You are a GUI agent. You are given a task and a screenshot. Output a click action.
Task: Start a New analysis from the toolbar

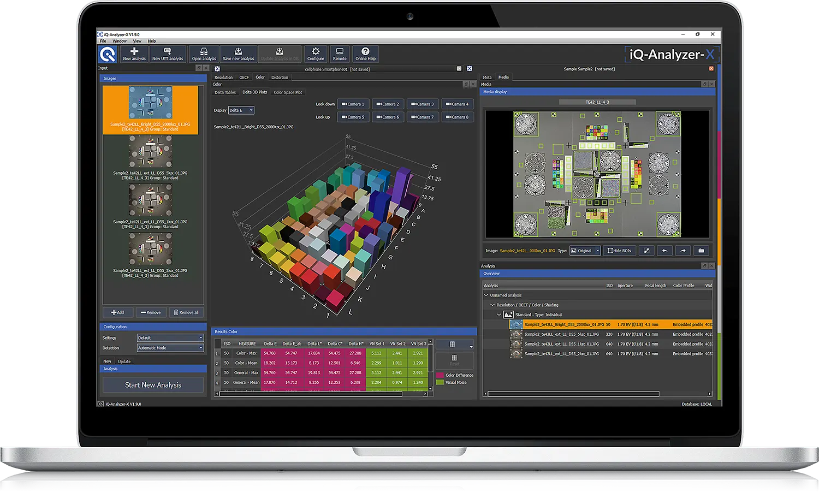coord(134,54)
